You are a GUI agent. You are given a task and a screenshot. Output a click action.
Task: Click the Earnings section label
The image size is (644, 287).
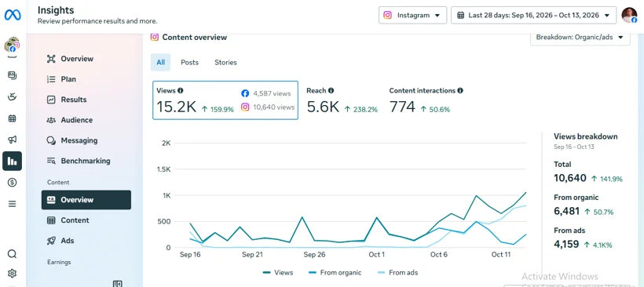[x=59, y=262]
